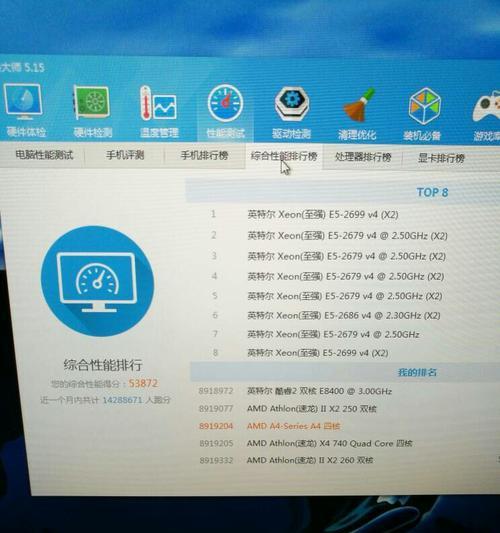The width and height of the screenshot is (500, 533).
Task: Switch to 显卡排行榜 tab
Action: (x=441, y=158)
